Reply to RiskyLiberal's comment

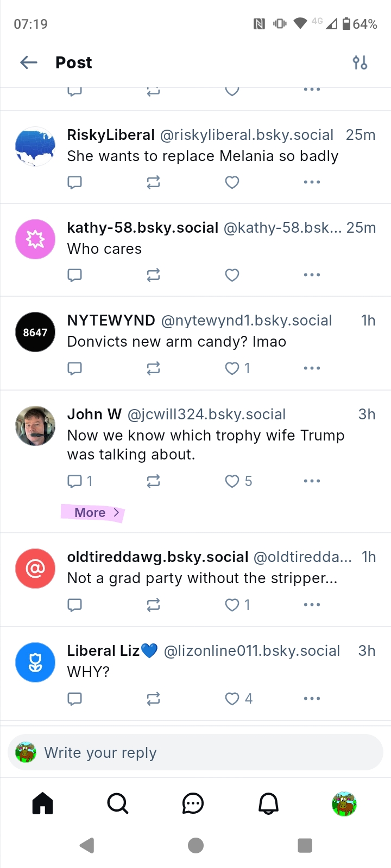coord(74,182)
